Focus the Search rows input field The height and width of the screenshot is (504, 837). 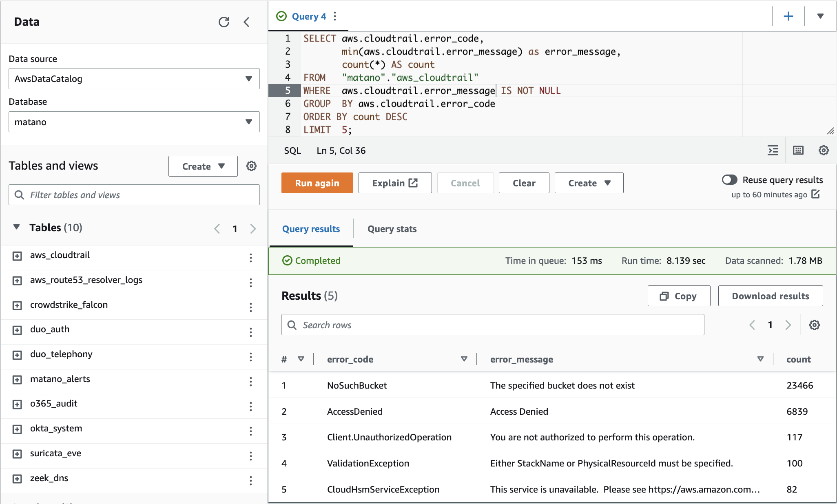[492, 325]
